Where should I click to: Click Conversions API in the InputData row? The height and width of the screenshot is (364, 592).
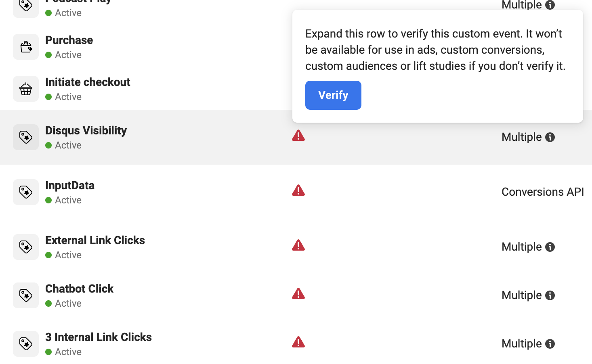543,192
